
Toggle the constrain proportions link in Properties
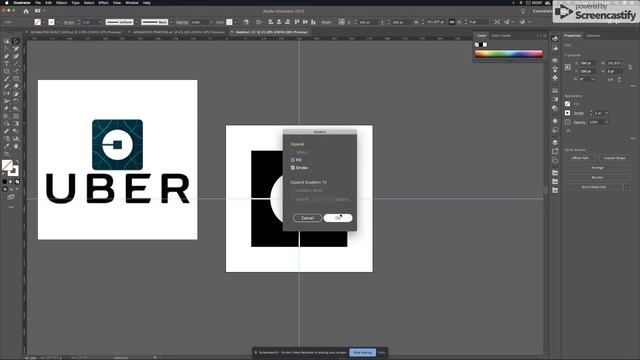pos(630,67)
